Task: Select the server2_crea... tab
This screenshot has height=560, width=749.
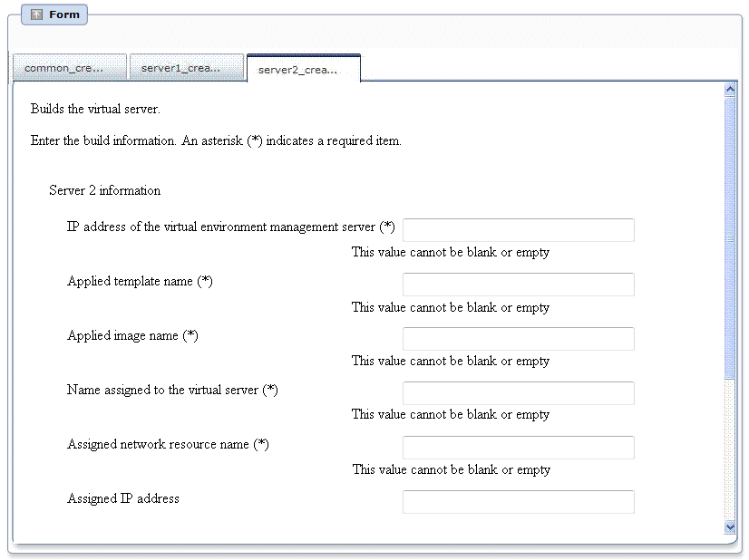Action: [304, 69]
